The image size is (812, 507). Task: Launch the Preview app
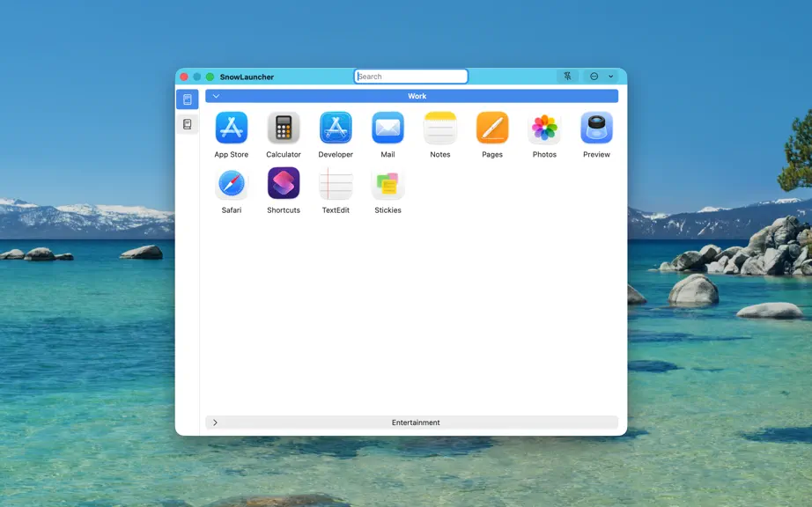click(x=596, y=128)
